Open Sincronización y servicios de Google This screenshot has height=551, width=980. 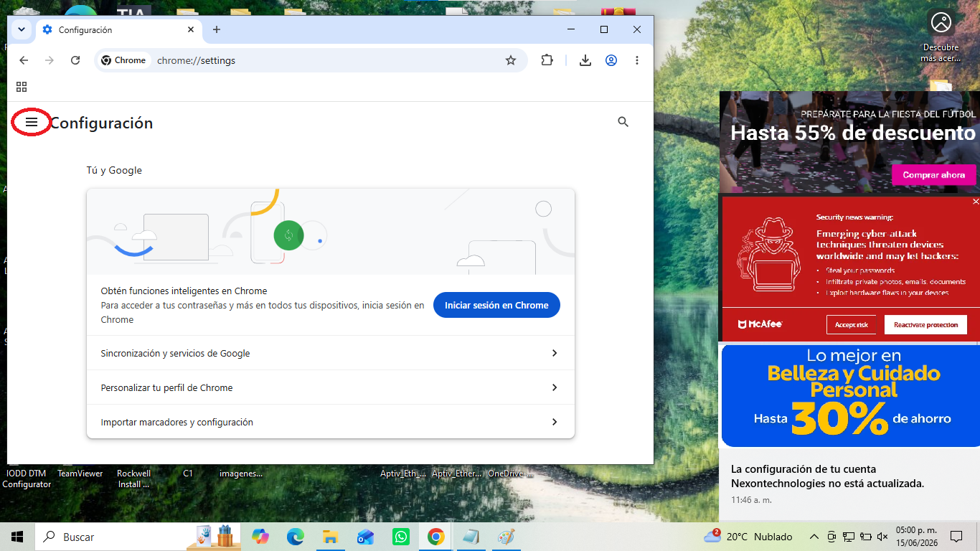tap(331, 353)
